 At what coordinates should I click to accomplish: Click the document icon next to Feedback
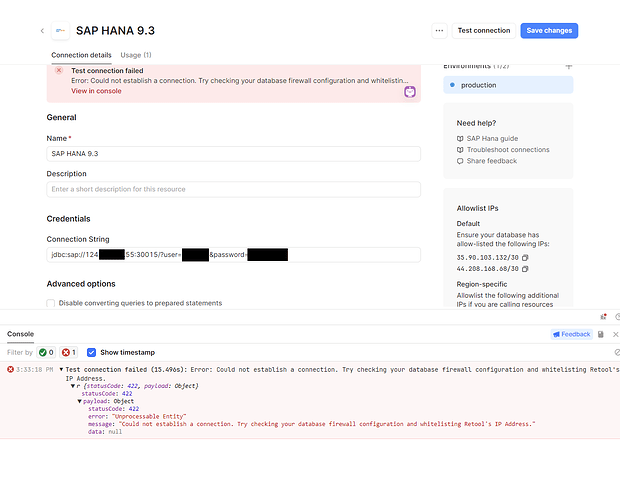coord(601,334)
